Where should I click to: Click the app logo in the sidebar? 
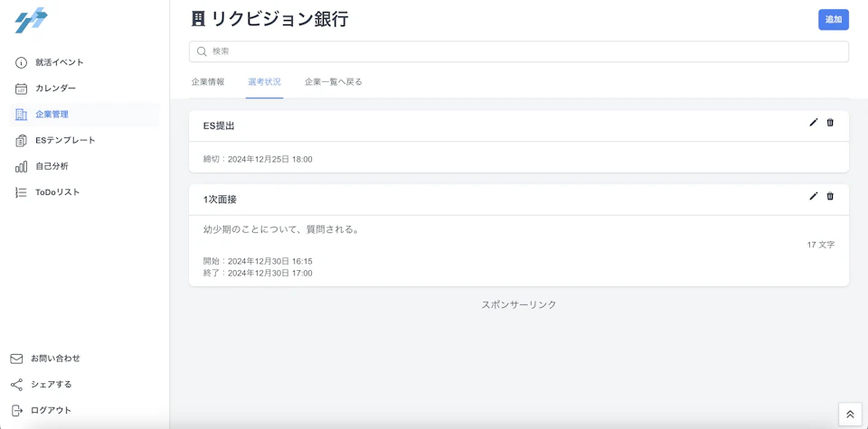(31, 20)
